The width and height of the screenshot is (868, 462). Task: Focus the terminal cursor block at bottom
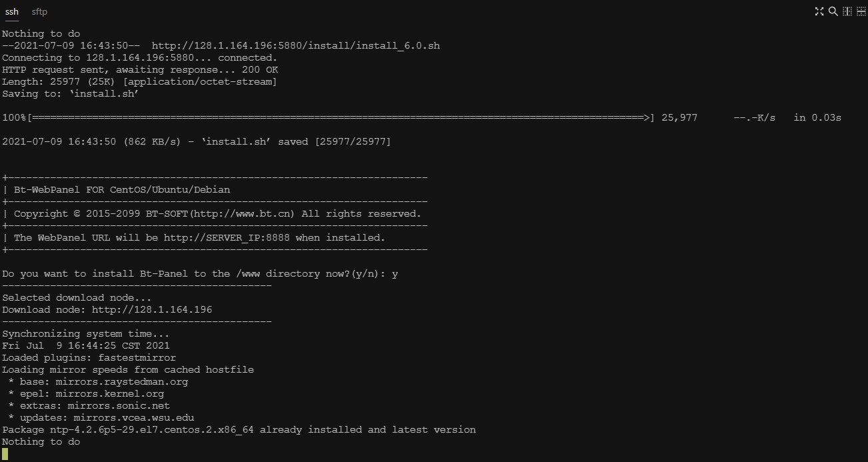[5, 454]
